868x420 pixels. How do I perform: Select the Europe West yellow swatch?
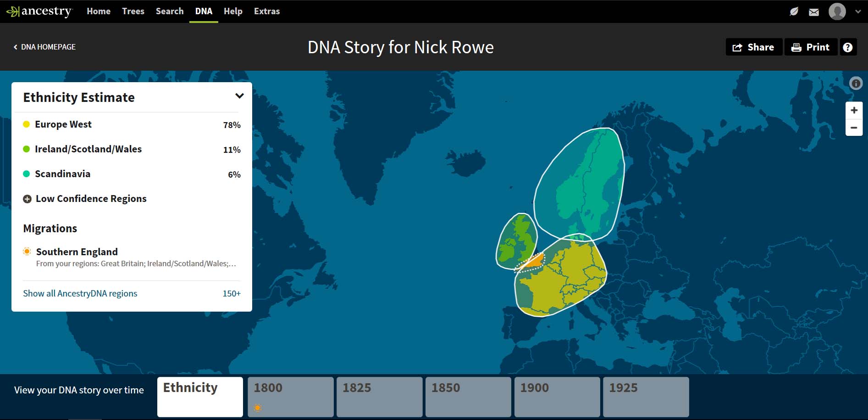27,124
